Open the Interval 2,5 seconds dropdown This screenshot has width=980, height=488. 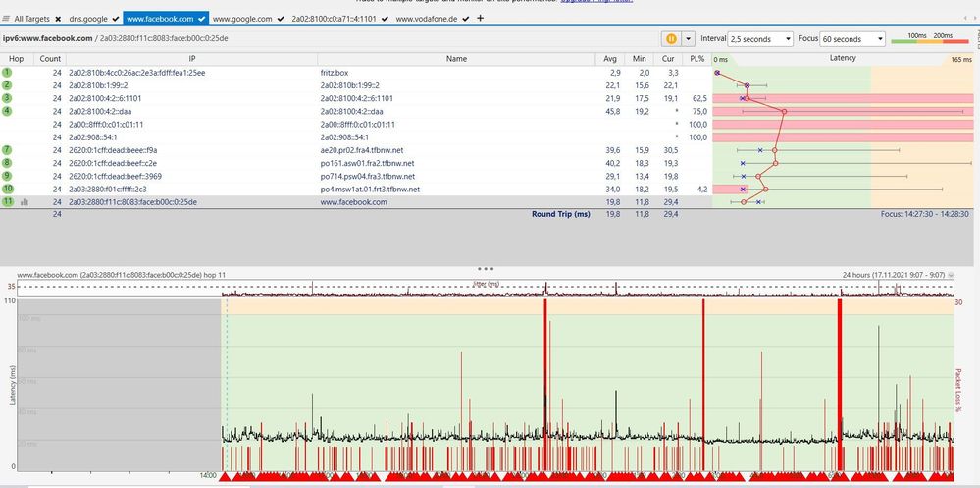(x=760, y=39)
